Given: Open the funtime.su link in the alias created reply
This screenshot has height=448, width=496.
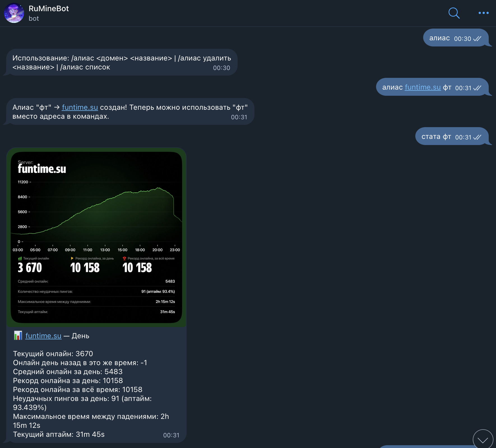Looking at the screenshot, I should (80, 108).
